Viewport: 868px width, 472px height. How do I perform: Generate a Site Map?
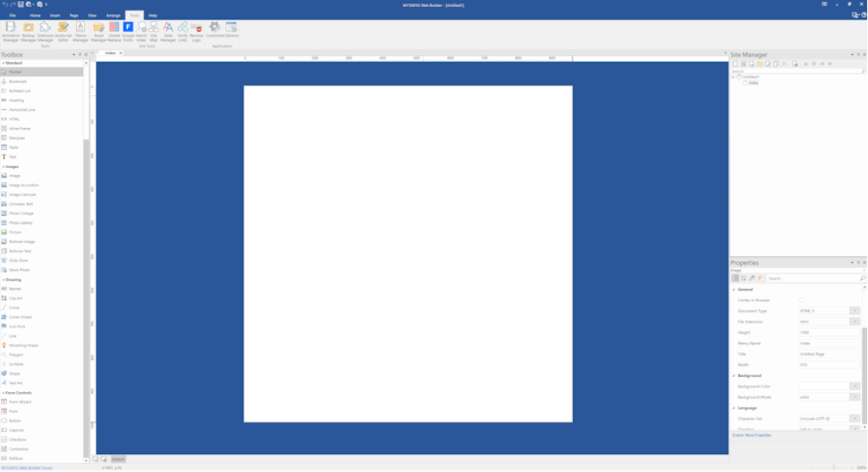pos(154,31)
